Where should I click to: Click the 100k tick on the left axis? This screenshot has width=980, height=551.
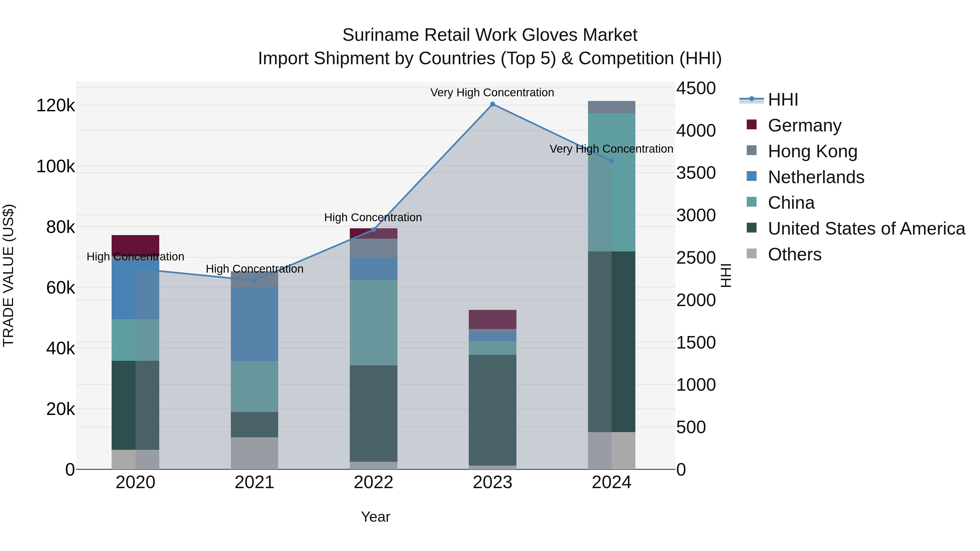point(56,167)
